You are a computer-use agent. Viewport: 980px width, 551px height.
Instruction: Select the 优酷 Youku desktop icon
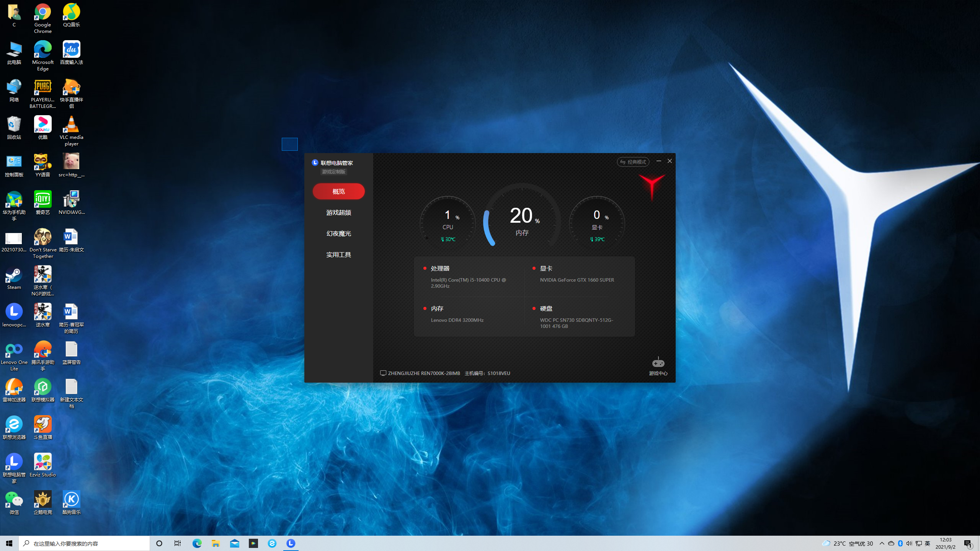point(42,127)
